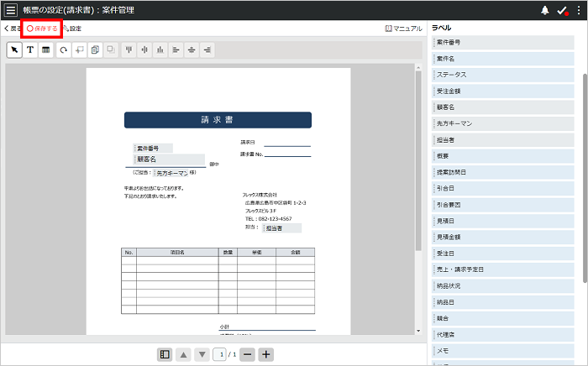Click the rotate/redo circular arrow tool
This screenshot has height=366, width=588.
[63, 50]
